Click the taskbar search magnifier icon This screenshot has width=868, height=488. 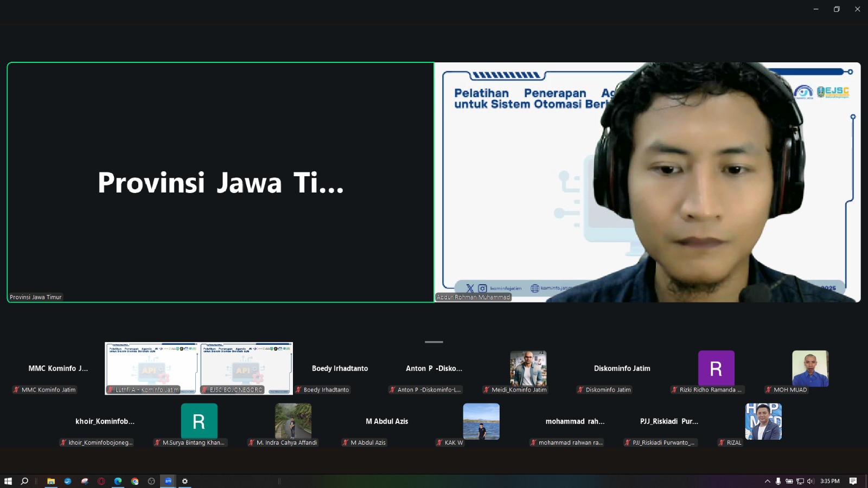pos(24,481)
